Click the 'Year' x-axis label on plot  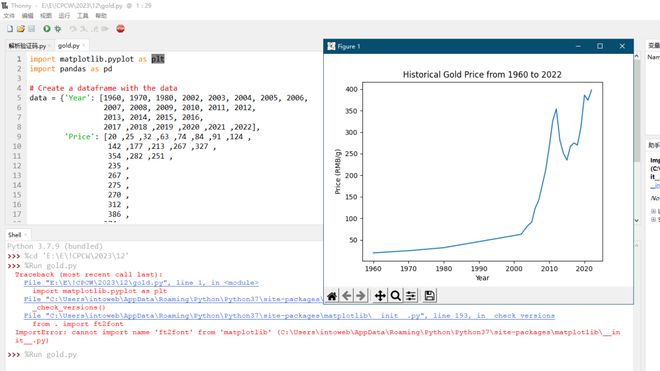(x=482, y=278)
